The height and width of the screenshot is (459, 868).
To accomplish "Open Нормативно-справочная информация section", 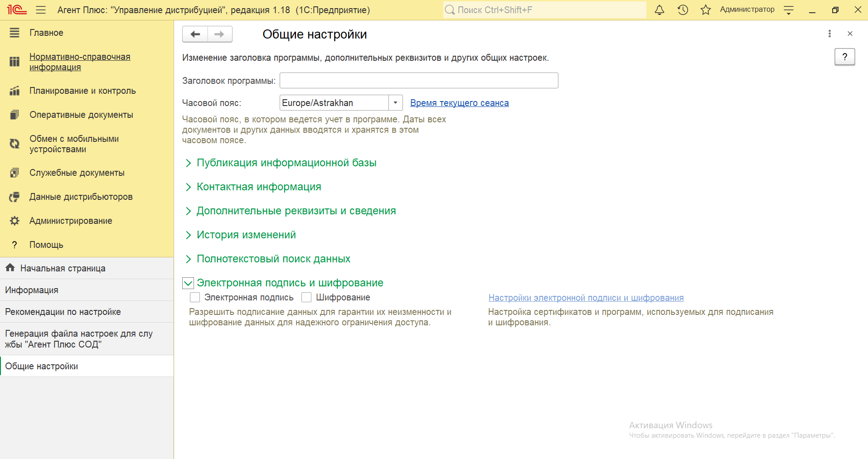I will click(80, 62).
